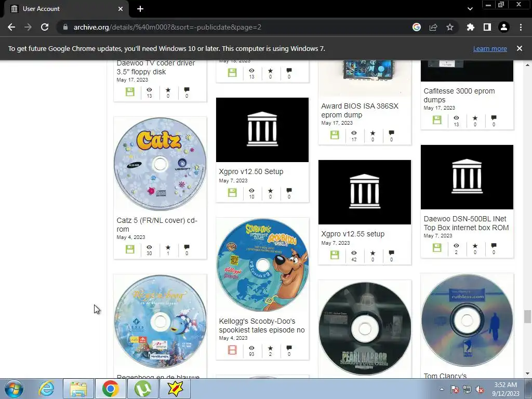Open a new browser tab
This screenshot has width=532, height=399.
tap(140, 9)
